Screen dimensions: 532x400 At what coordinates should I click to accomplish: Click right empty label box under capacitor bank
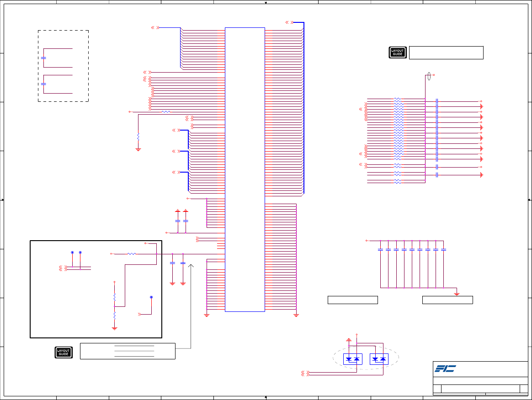coord(447,300)
